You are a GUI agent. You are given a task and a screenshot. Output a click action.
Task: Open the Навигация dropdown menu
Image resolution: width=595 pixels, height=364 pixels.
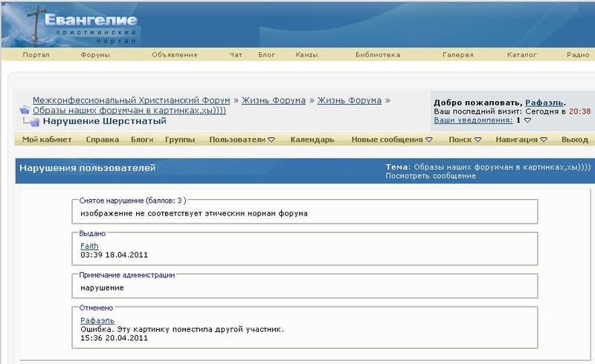coord(521,140)
